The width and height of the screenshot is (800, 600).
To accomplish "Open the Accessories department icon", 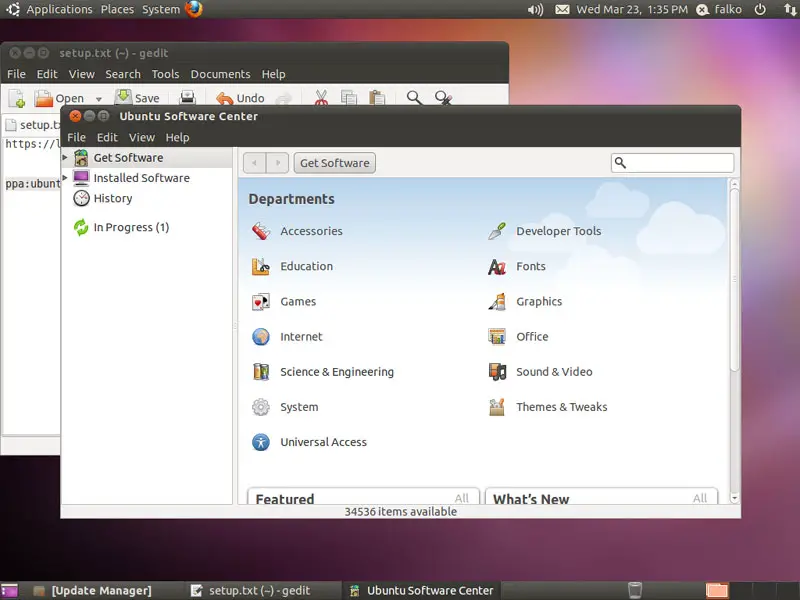I will pos(261,231).
